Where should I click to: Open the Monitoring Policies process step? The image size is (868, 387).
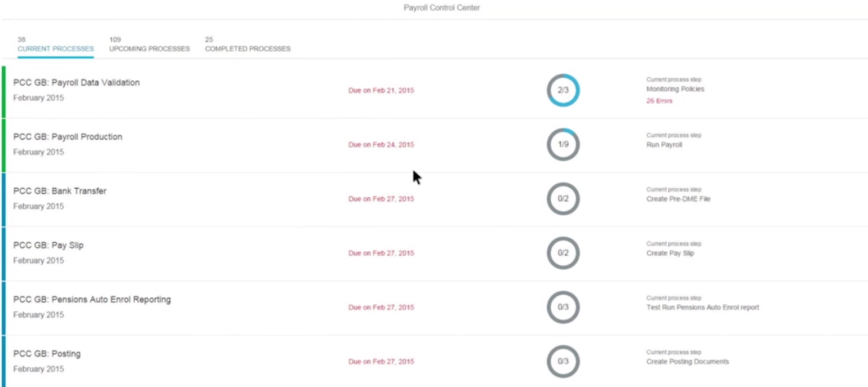(675, 88)
